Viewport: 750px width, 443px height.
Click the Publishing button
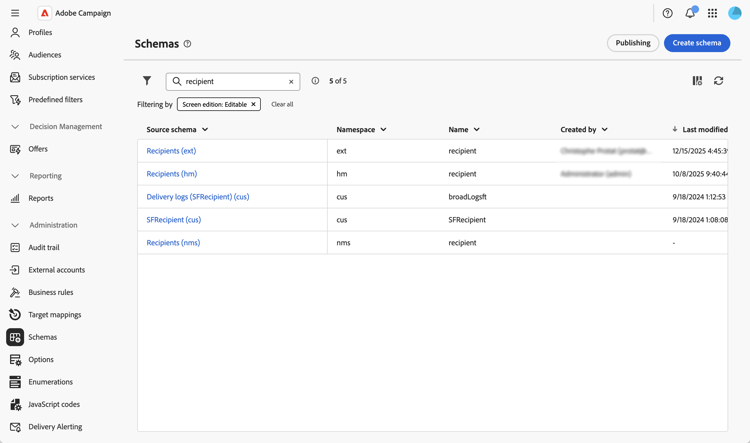click(633, 43)
